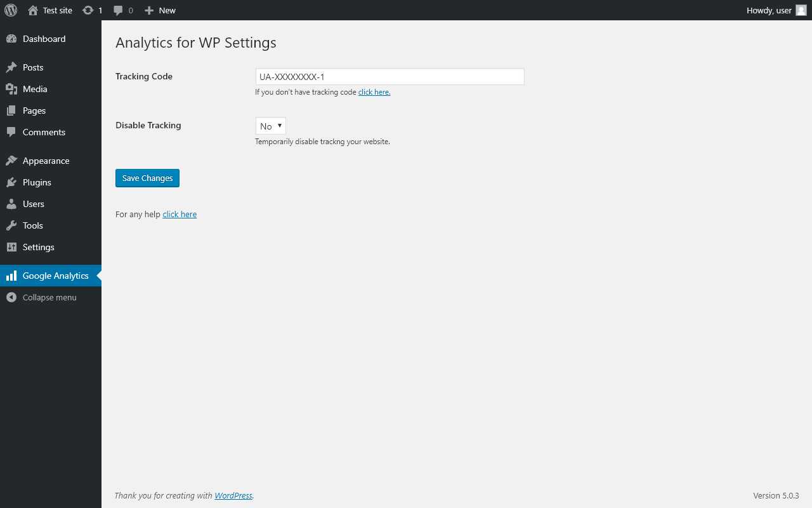Image resolution: width=812 pixels, height=508 pixels.
Task: Open the Settings menu
Action: (51, 247)
